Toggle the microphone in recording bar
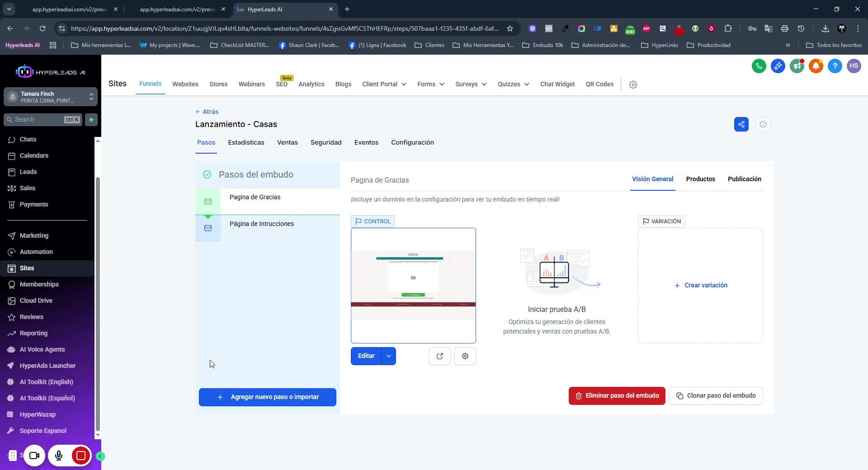This screenshot has height=470, width=868. pos(59,456)
